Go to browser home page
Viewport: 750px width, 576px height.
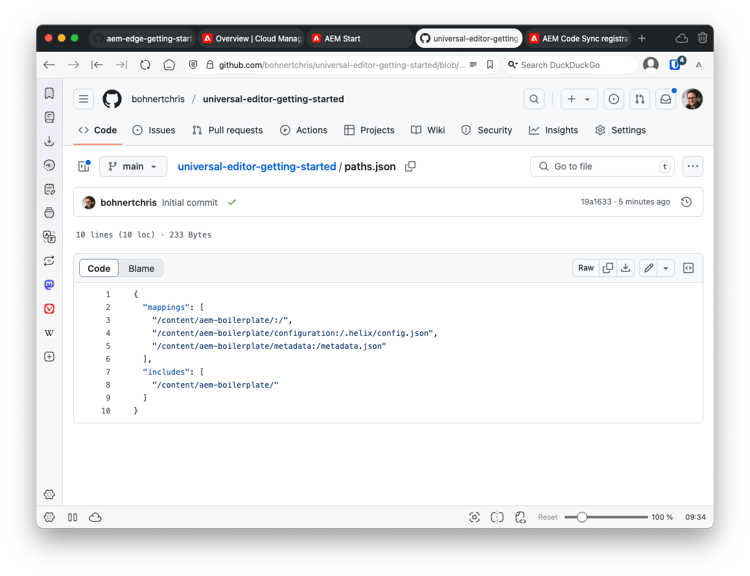169,65
